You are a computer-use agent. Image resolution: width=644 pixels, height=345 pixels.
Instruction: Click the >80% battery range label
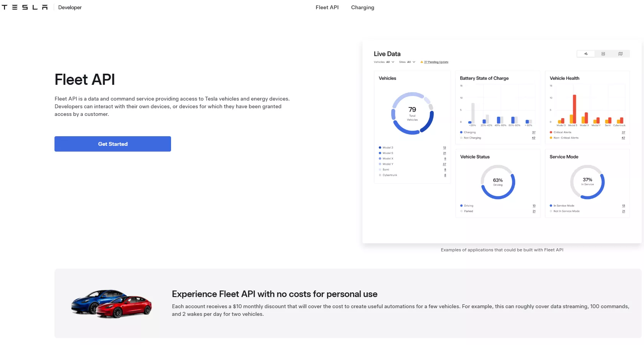pos(529,125)
